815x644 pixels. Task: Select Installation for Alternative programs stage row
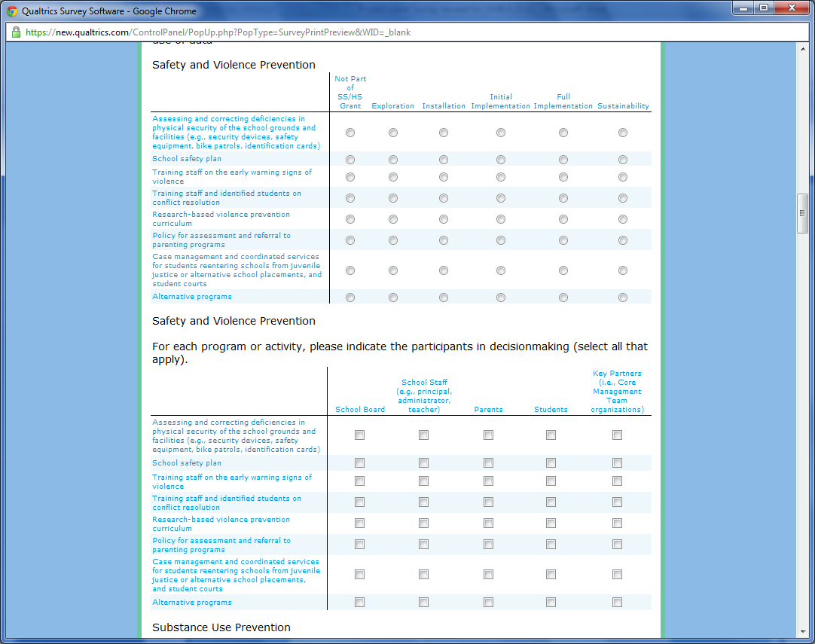click(x=444, y=298)
